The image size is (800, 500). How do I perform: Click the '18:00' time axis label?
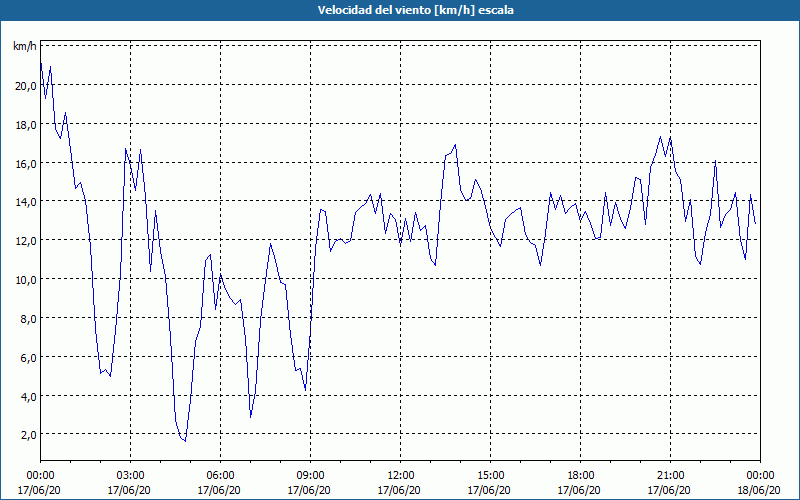coord(580,476)
